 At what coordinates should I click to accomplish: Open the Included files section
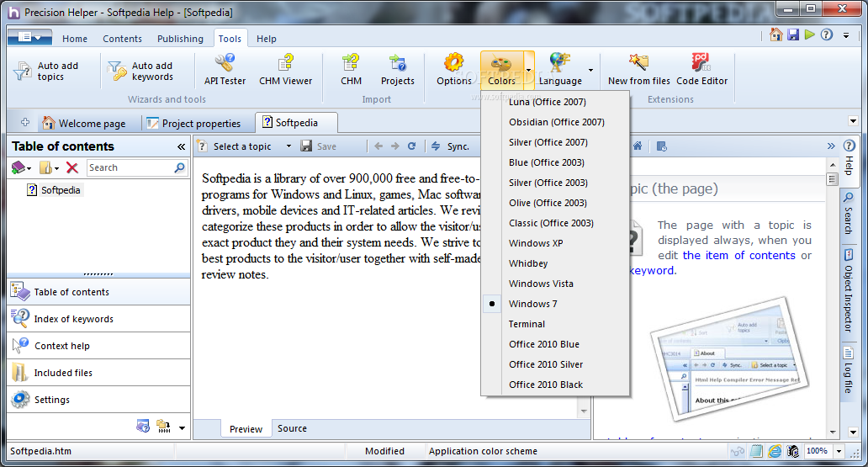coord(98,373)
